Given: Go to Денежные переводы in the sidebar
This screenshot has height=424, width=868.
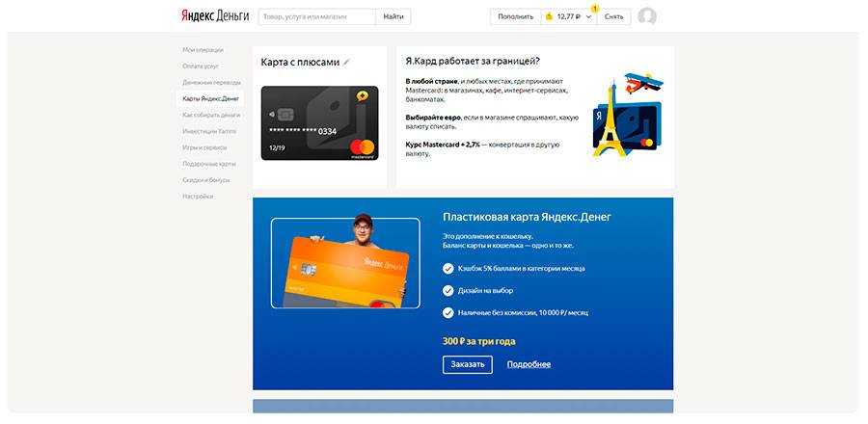Looking at the screenshot, I should pyautogui.click(x=211, y=82).
